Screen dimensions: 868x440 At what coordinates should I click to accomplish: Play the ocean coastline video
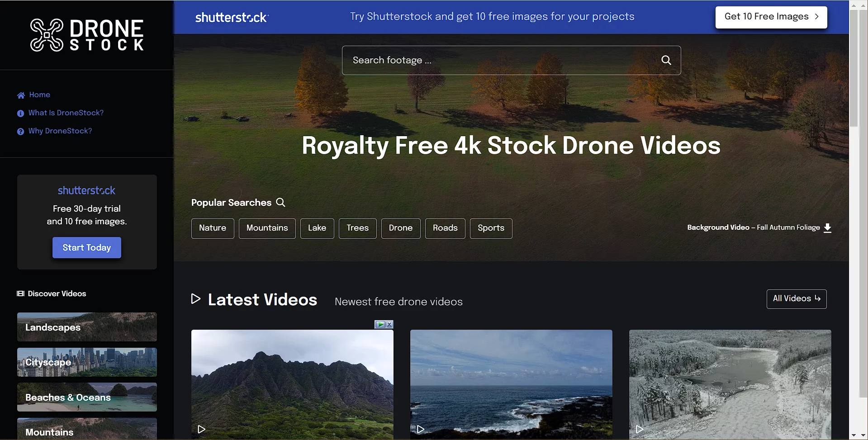click(421, 429)
